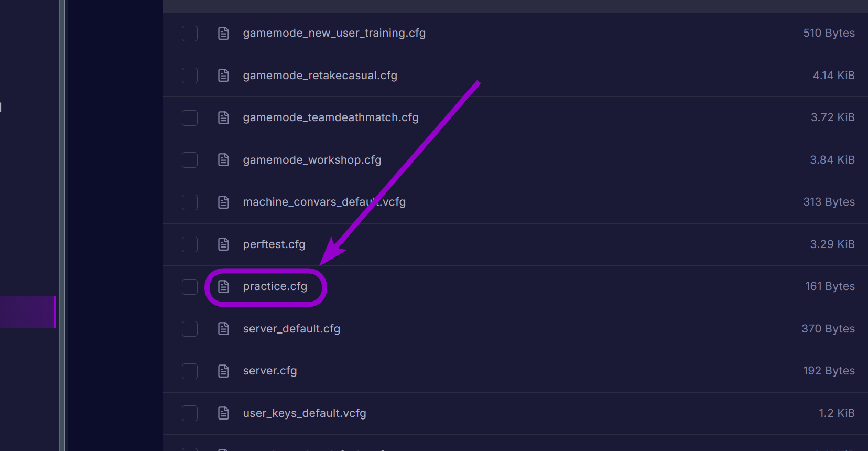Screen dimensions: 868x451
Task: Enable the checkbox for gamemode_new_user_training.cfg
Action: 190,34
